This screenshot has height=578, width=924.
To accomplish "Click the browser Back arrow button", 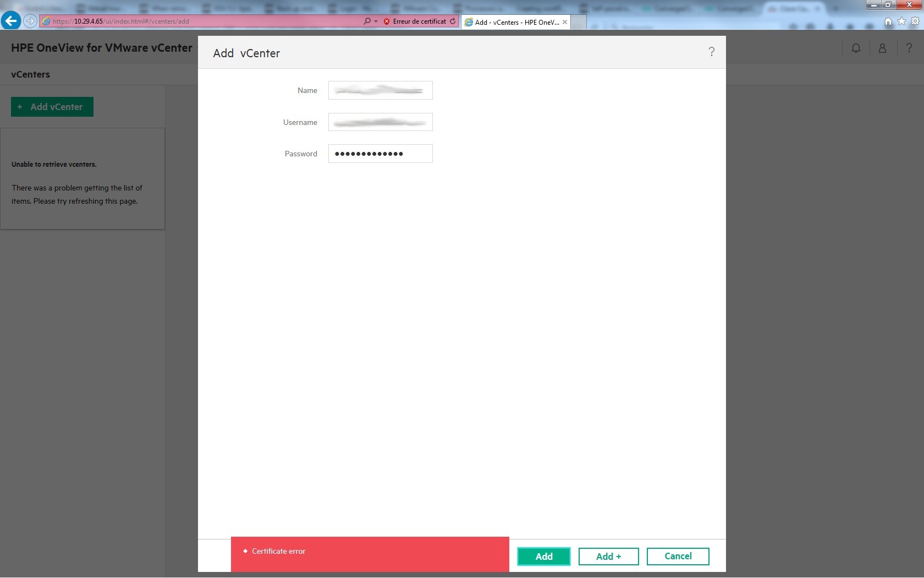I will click(10, 21).
